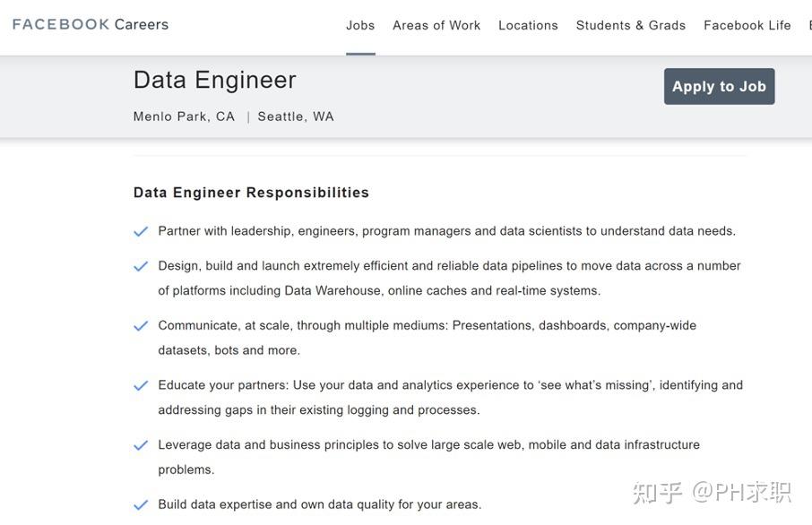Image resolution: width=812 pixels, height=525 pixels.
Task: Click checkmark icon beside 'Partner with leadership'
Action: point(141,231)
